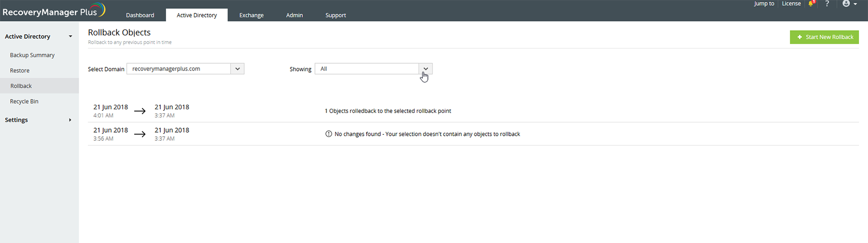The image size is (868, 243).
Task: Open Restore in the sidebar
Action: (19, 70)
